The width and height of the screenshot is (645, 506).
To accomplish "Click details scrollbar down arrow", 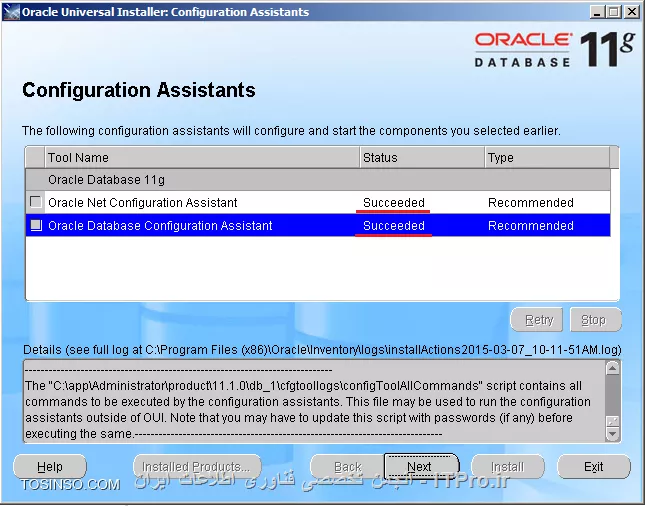I will click(x=613, y=434).
